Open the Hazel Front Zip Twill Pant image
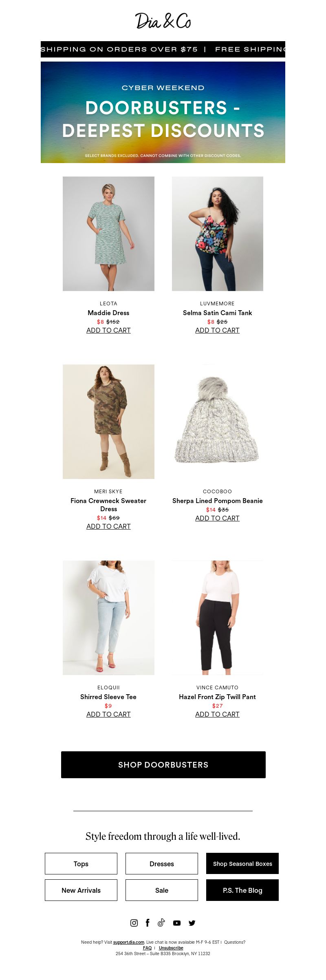The height and width of the screenshot is (980, 326). click(218, 618)
